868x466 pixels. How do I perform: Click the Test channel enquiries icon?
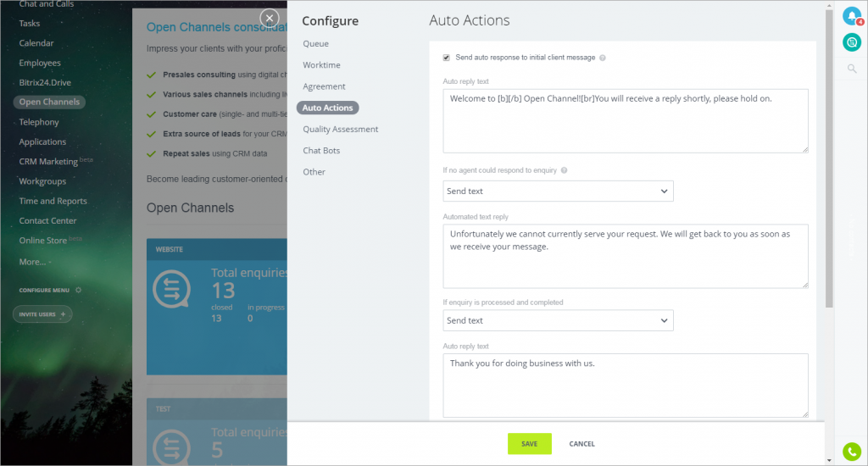[x=171, y=447]
